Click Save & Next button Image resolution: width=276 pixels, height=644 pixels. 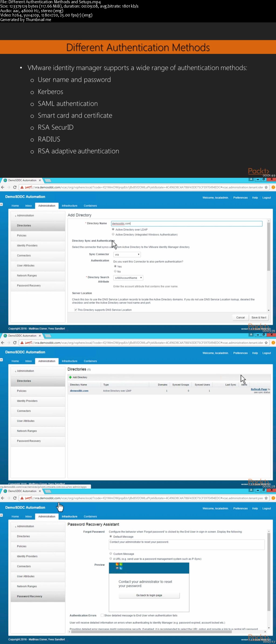tap(259, 318)
